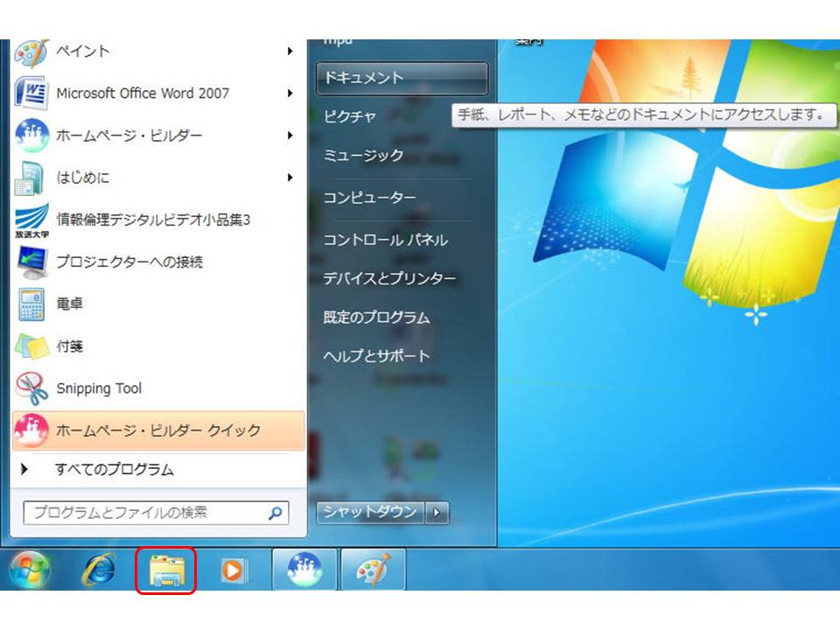The height and width of the screenshot is (630, 840).
Task: Select 情報倫理デジタルビデオ小品集3 label
Action: pos(153,220)
